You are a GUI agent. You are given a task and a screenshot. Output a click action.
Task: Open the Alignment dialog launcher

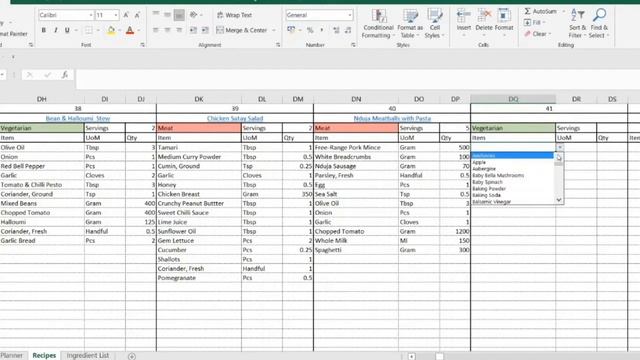pyautogui.click(x=278, y=45)
